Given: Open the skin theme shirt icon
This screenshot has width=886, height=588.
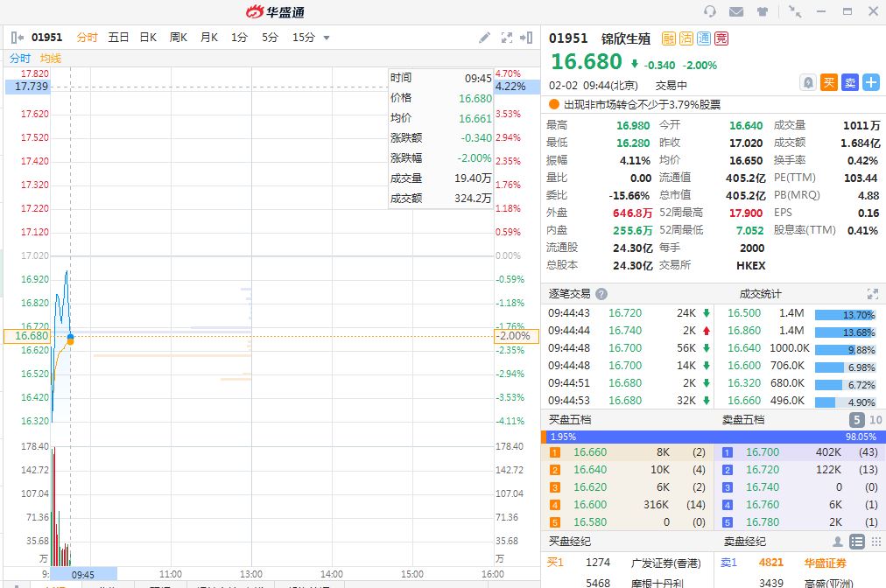Looking at the screenshot, I should click(x=763, y=11).
